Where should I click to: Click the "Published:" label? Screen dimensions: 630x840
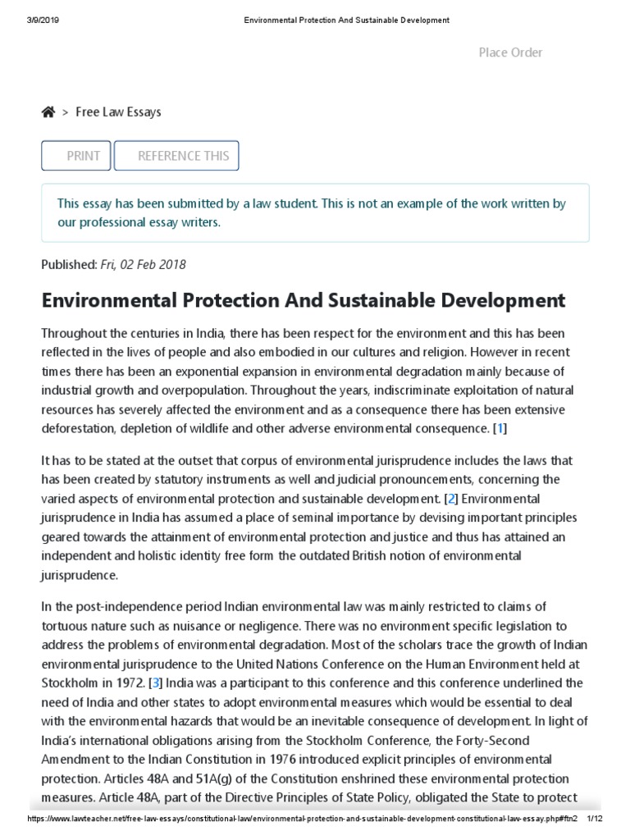click(69, 264)
